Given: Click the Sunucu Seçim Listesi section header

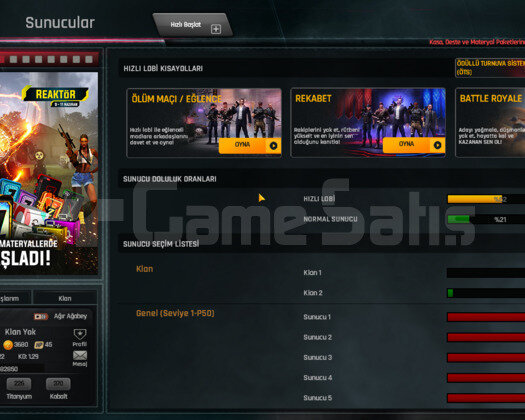Looking at the screenshot, I should click(161, 244).
